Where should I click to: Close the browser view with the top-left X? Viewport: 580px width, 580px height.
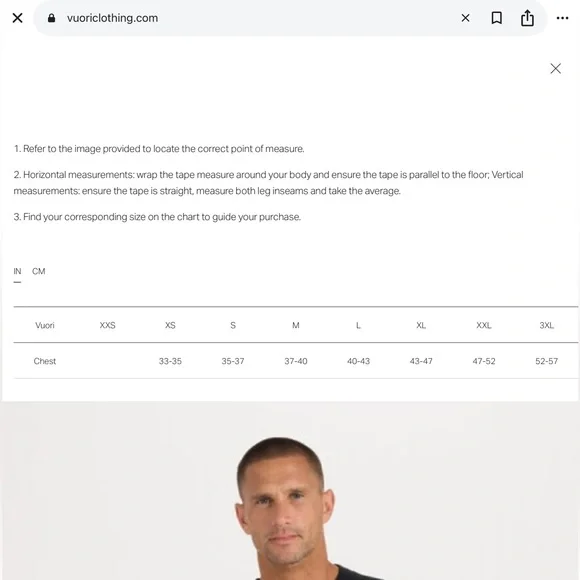click(x=17, y=18)
